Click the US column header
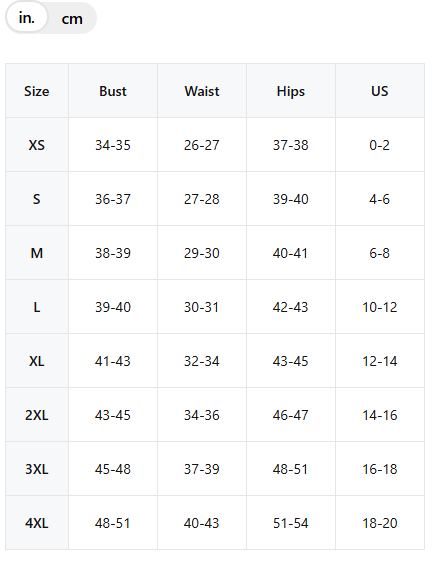The height and width of the screenshot is (569, 434). point(380,91)
